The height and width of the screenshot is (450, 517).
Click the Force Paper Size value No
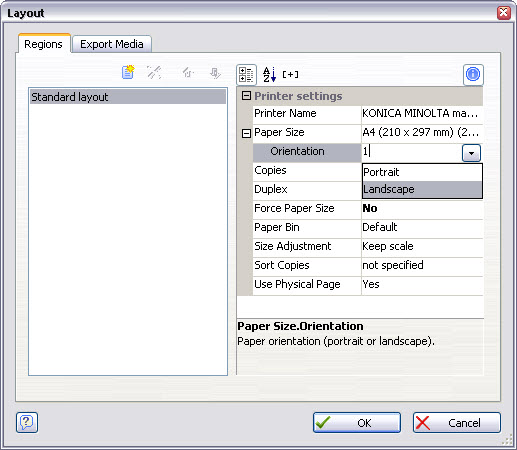[x=370, y=208]
